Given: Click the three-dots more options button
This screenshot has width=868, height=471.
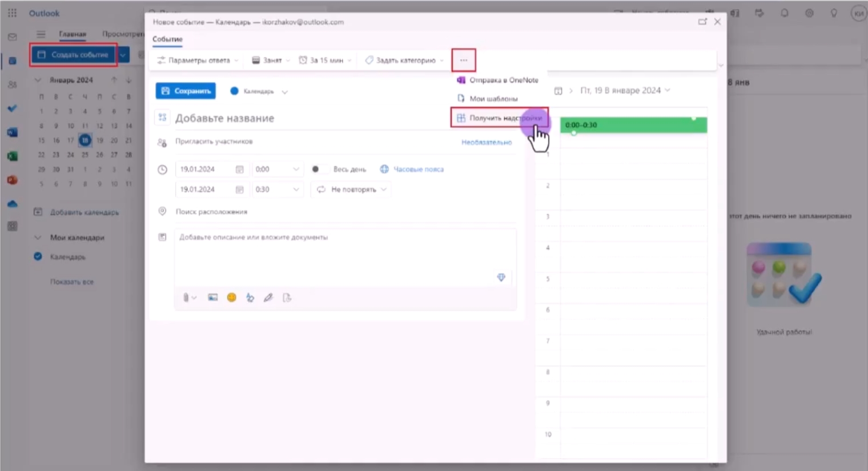Looking at the screenshot, I should (463, 60).
